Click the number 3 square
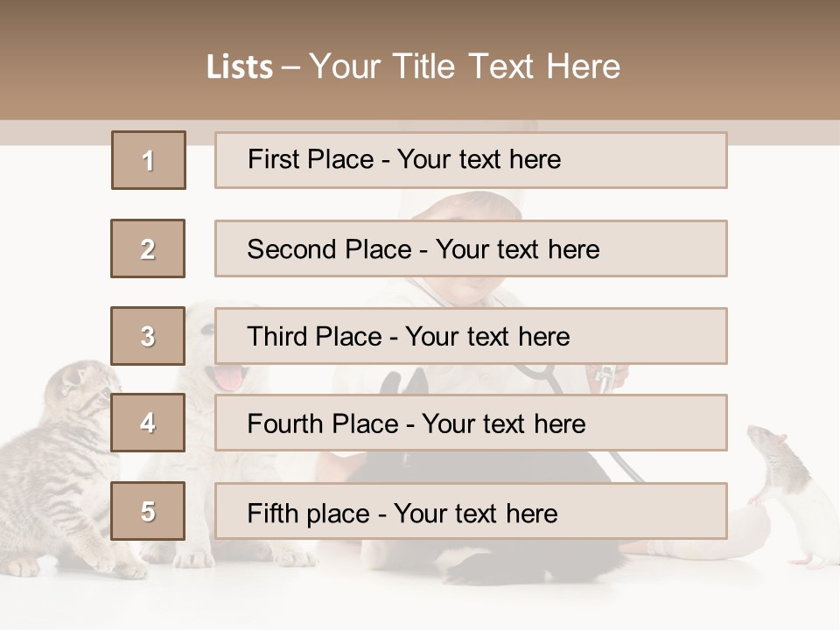This screenshot has width=840, height=630. pos(148,336)
